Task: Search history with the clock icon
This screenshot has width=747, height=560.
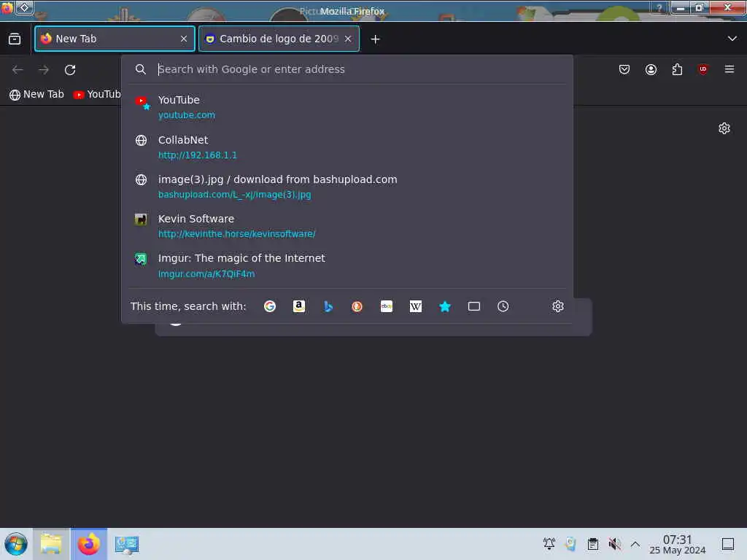Action: click(503, 306)
